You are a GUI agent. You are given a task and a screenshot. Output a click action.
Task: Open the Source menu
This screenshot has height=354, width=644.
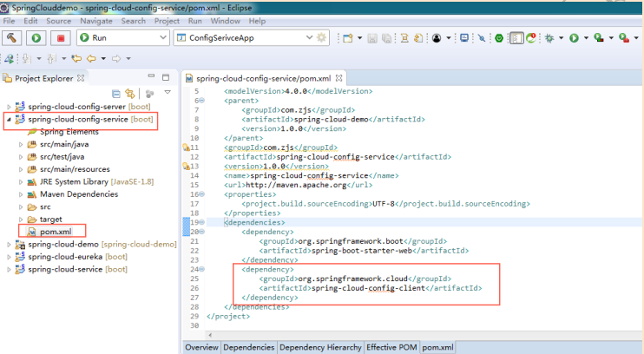click(59, 21)
